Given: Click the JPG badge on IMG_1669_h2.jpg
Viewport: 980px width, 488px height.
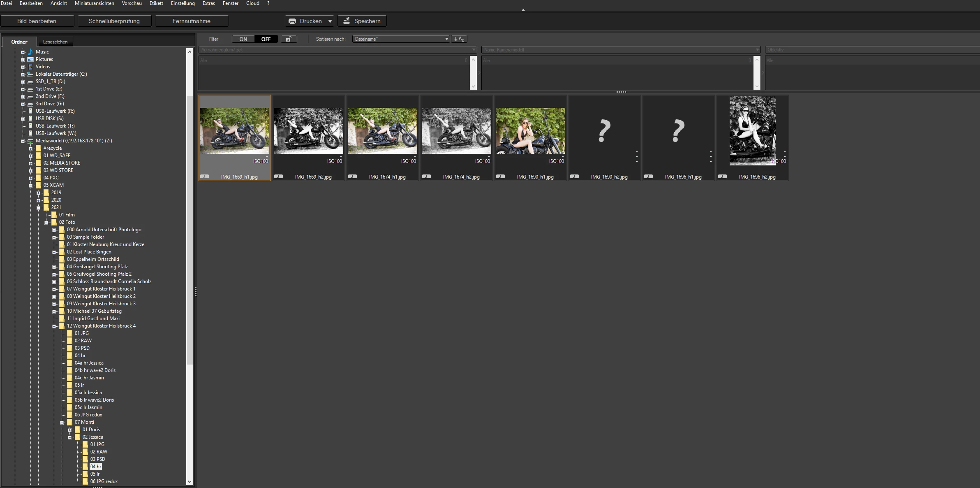Looking at the screenshot, I should [279, 177].
